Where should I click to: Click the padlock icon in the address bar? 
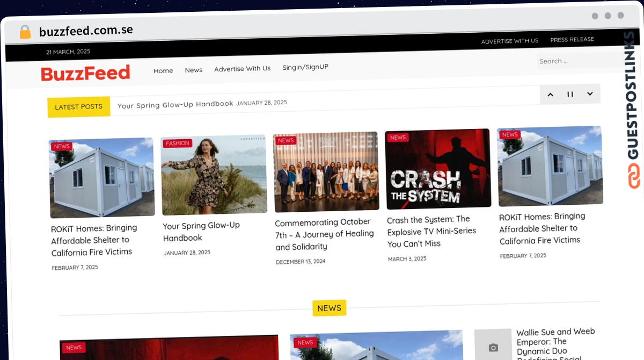pyautogui.click(x=25, y=32)
